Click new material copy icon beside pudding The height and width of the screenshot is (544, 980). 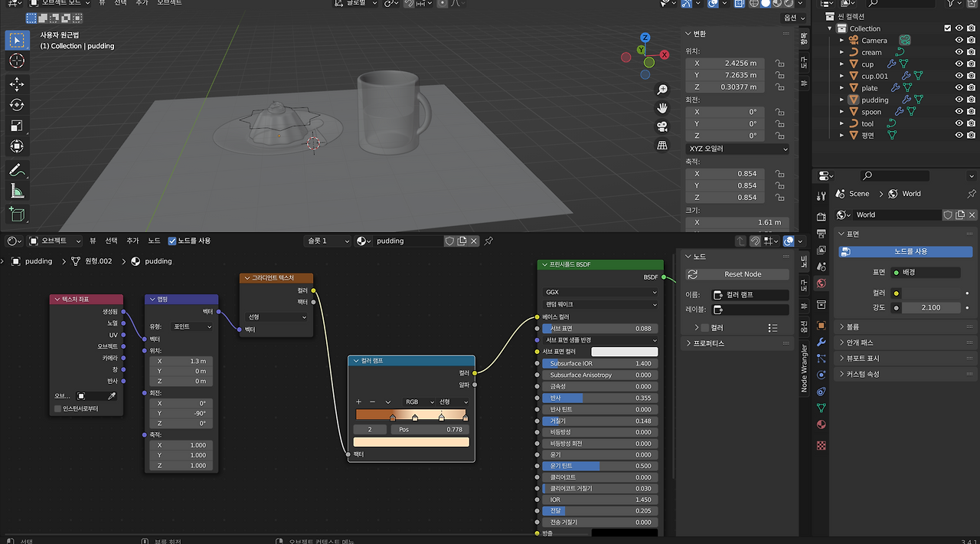[462, 241]
